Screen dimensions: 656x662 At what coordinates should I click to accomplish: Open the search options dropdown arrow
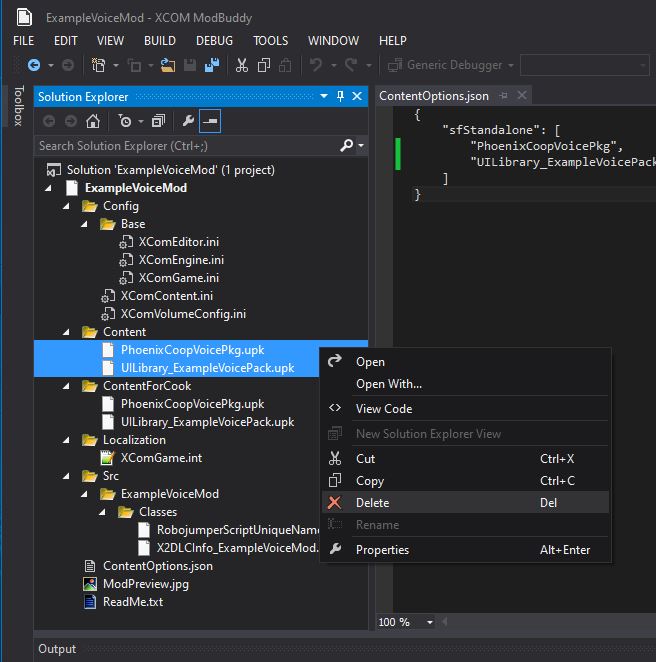361,146
